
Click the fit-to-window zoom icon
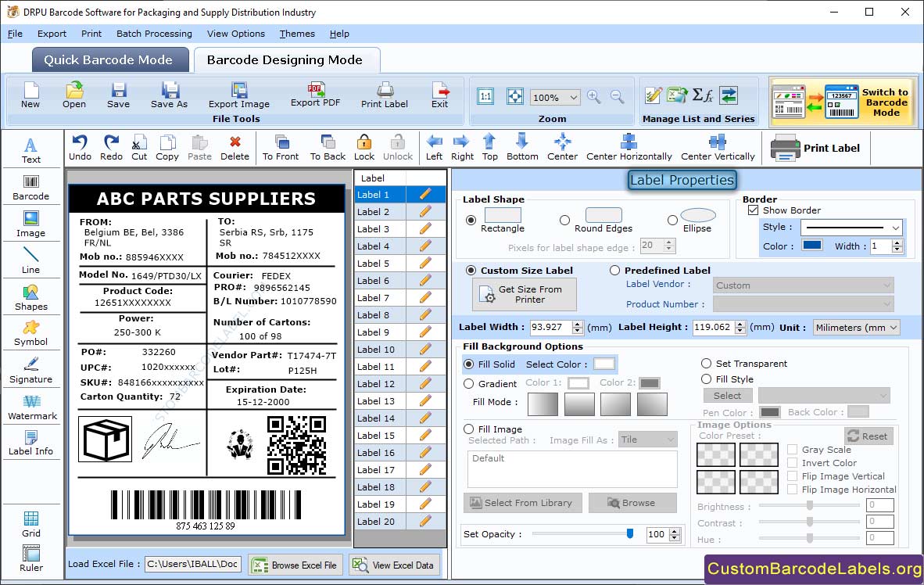click(x=515, y=96)
